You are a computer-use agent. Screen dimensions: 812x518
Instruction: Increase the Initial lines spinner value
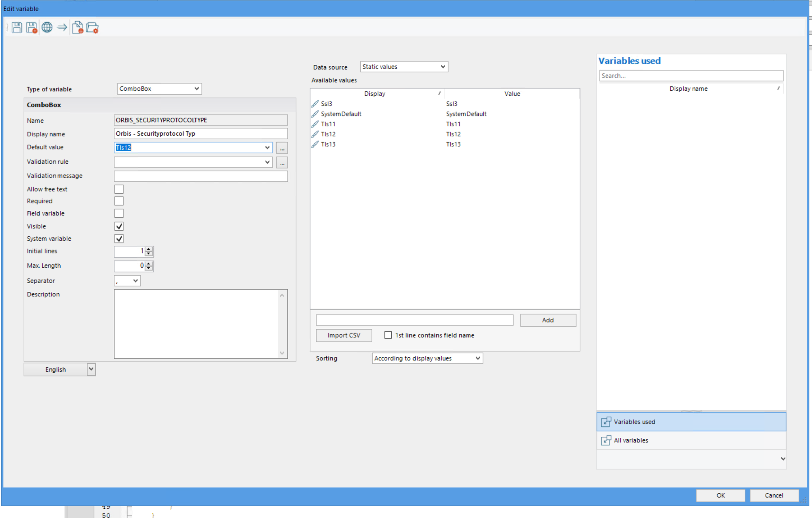pos(149,249)
